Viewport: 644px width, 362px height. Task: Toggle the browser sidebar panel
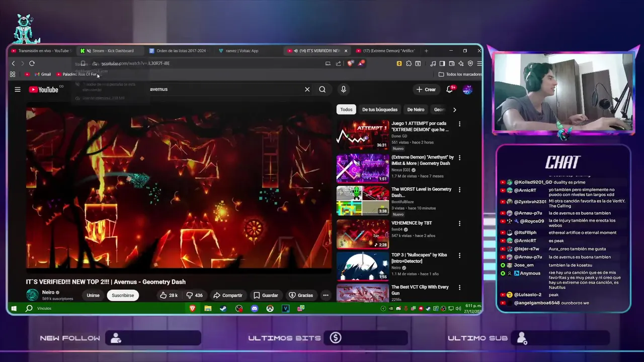442,63
